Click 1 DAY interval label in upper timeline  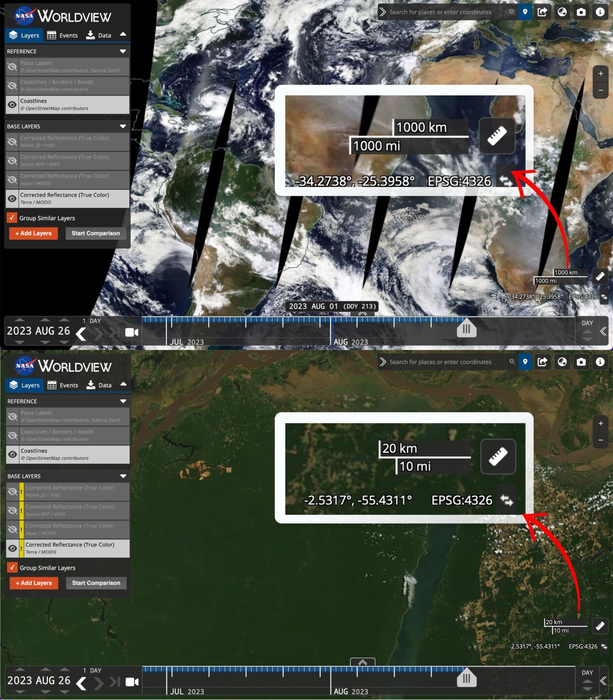point(92,321)
